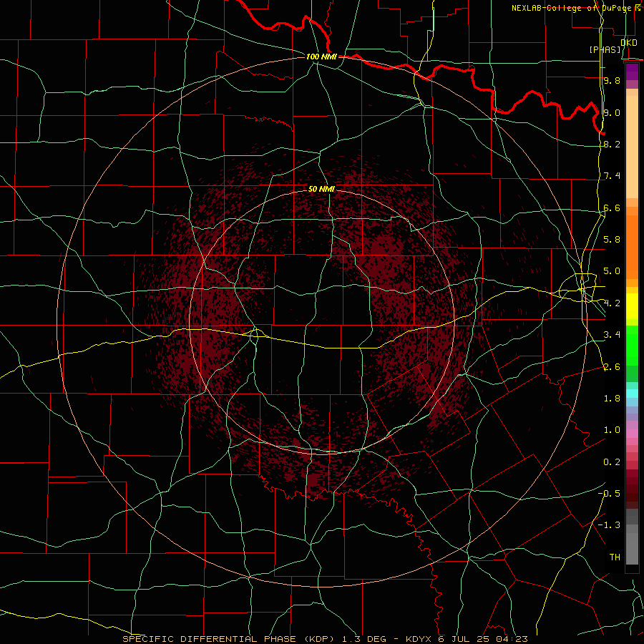The width and height of the screenshot is (644, 644).
Task: Click the 5.0 value on the color scale
Action: (x=612, y=271)
